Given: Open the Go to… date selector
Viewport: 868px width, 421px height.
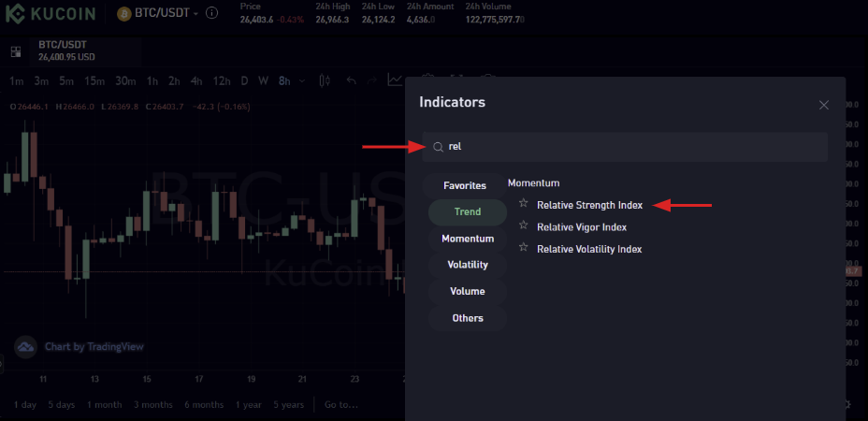Looking at the screenshot, I should pyautogui.click(x=340, y=404).
